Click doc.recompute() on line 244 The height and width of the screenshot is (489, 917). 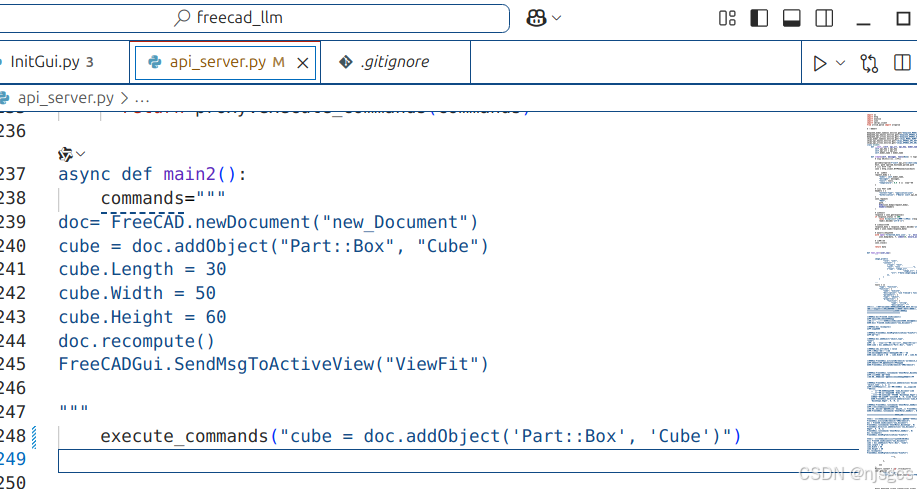(x=137, y=340)
